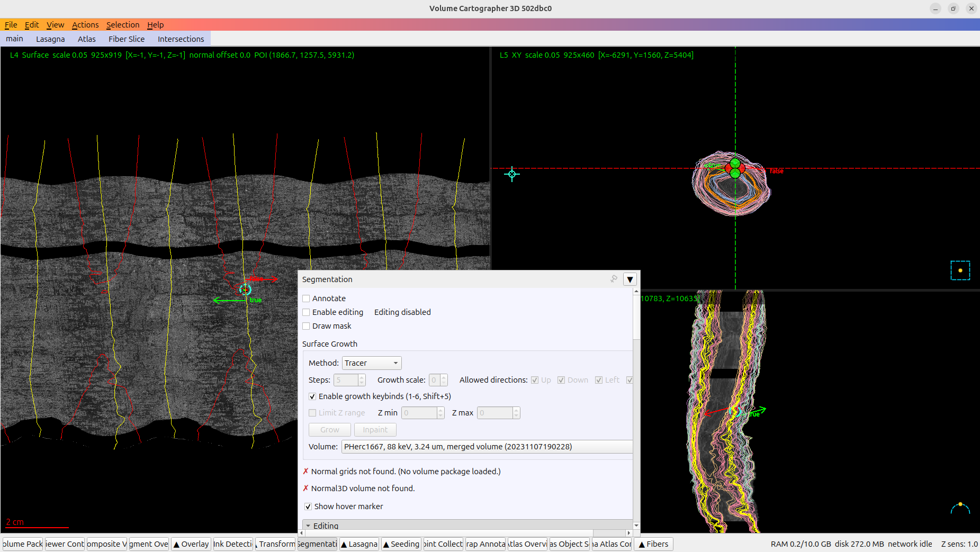Toggle the Annotate checkbox
Screen dimensions: 980x552
pyautogui.click(x=306, y=298)
